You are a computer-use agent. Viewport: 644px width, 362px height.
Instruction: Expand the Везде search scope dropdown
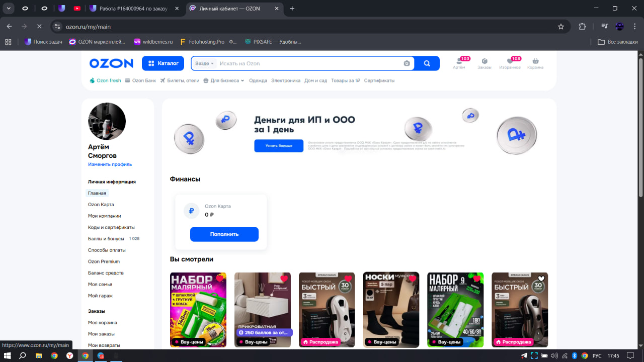pyautogui.click(x=204, y=63)
